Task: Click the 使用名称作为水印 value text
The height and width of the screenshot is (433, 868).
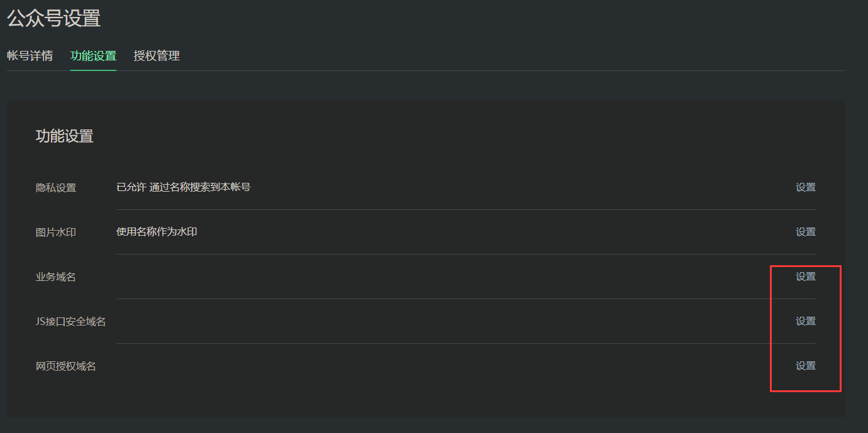Action: coord(157,232)
